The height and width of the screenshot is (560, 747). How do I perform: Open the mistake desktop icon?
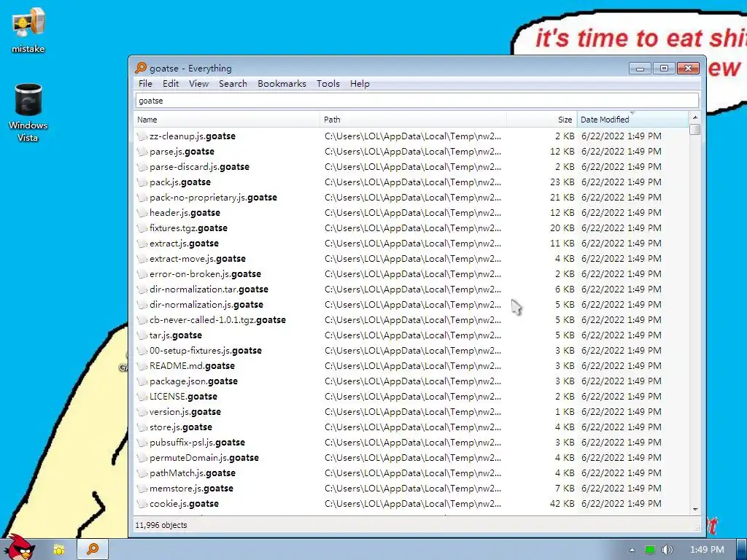(x=28, y=31)
